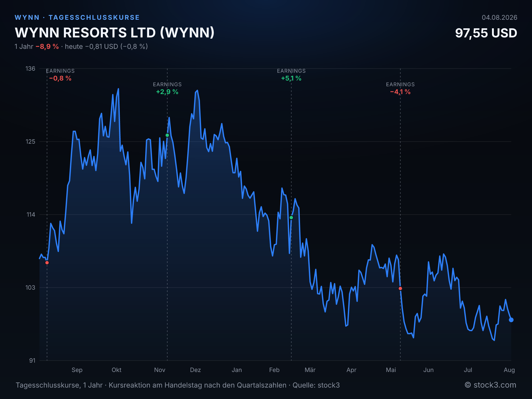Click the y-axis label 114
Screen dimensions: 532x399
tap(31, 215)
